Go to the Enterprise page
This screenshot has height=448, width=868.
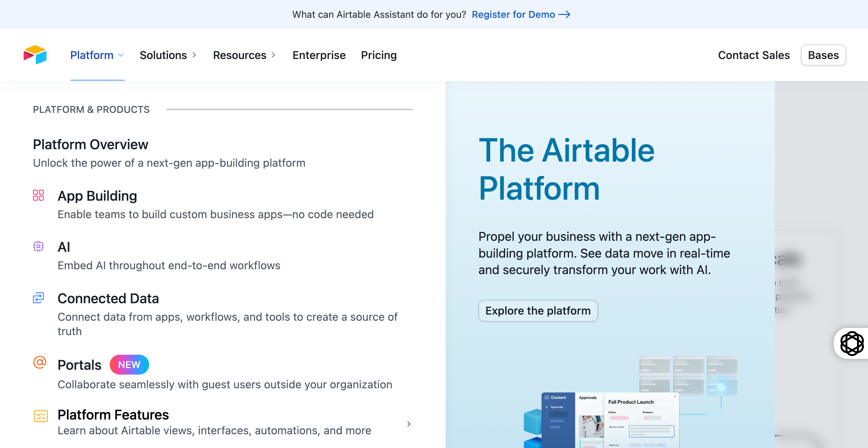pyautogui.click(x=319, y=55)
